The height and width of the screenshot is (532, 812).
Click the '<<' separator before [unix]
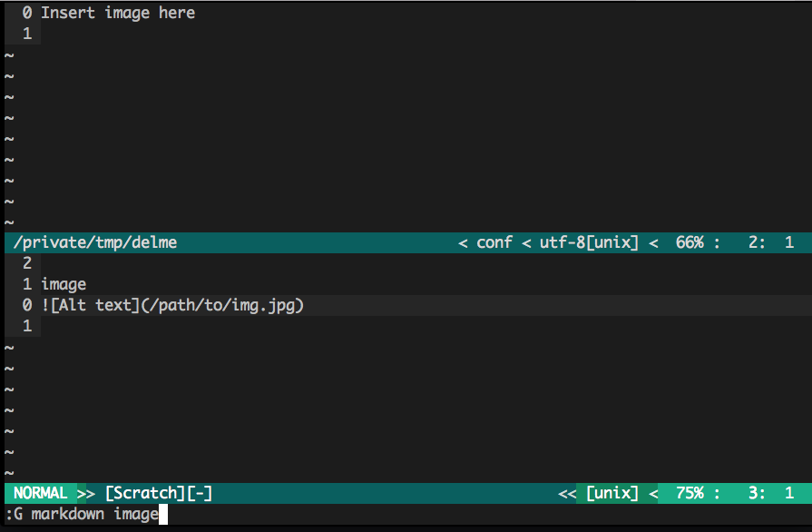(567, 494)
